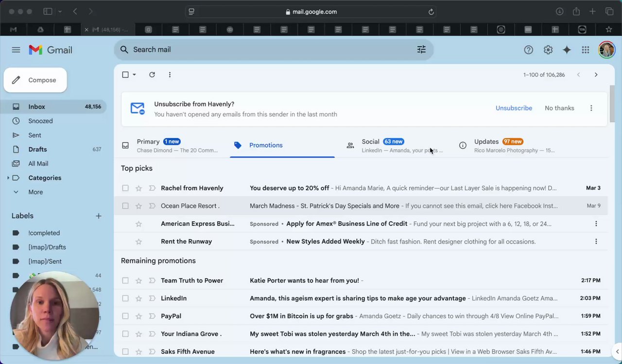The width and height of the screenshot is (622, 364).
Task: Open the select dropdown arrow
Action: 134,75
